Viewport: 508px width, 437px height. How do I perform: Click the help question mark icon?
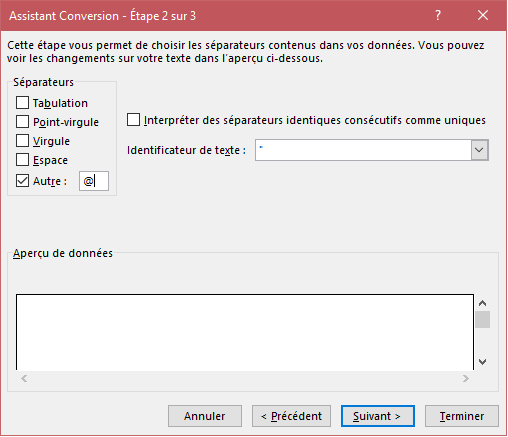coord(438,15)
